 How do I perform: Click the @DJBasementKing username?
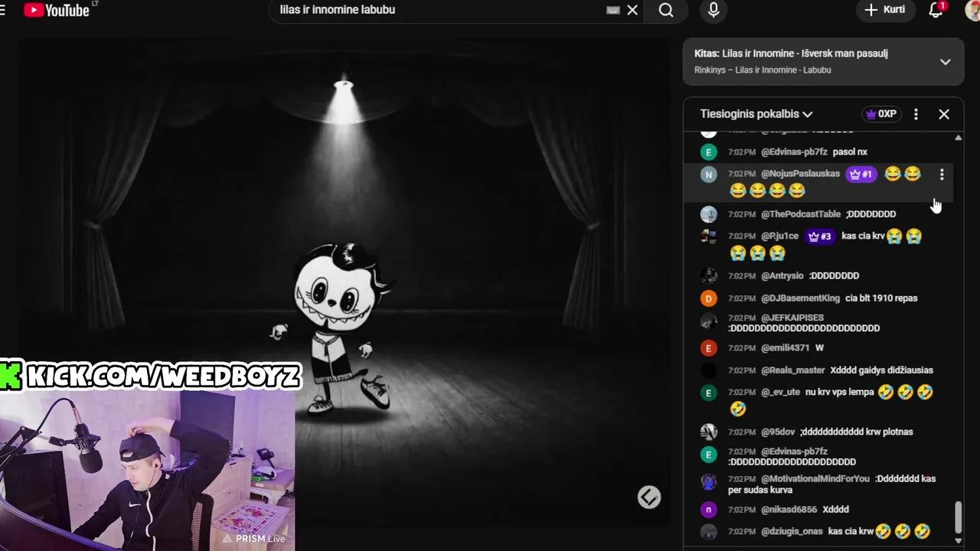[x=800, y=298]
